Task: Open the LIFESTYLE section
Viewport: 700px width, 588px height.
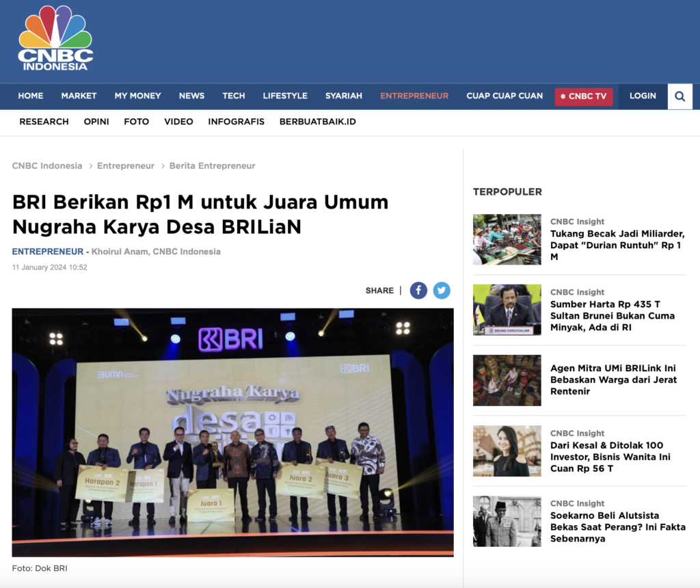Action: (x=285, y=96)
